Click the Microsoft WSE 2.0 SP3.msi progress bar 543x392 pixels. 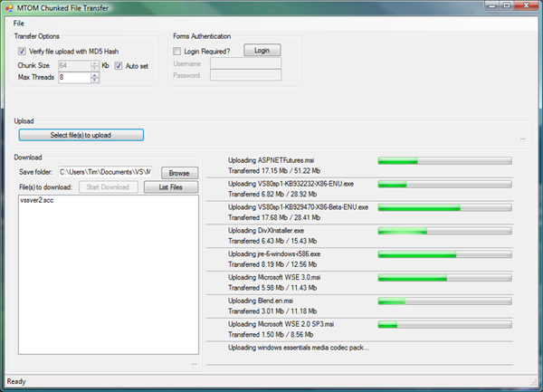coord(445,324)
